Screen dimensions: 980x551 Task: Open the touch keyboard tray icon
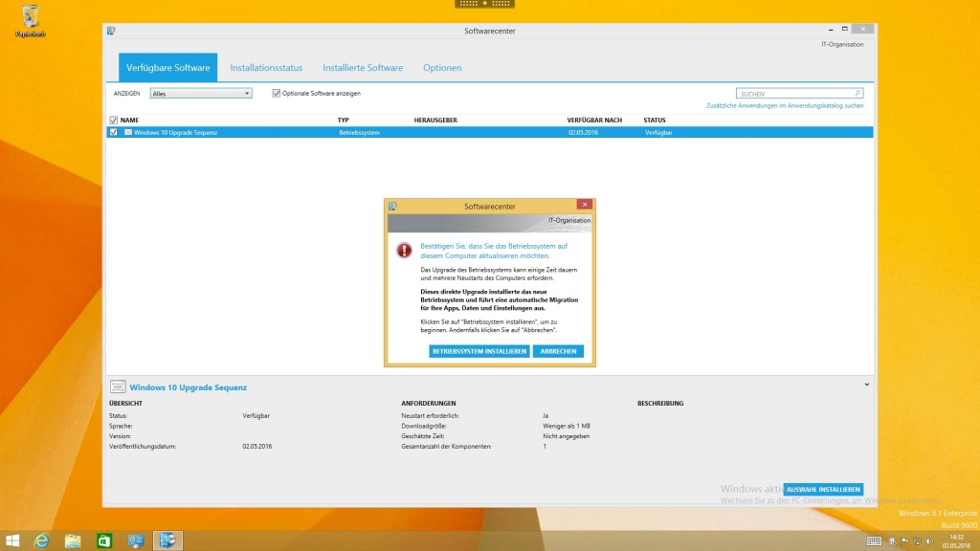pyautogui.click(x=874, y=541)
